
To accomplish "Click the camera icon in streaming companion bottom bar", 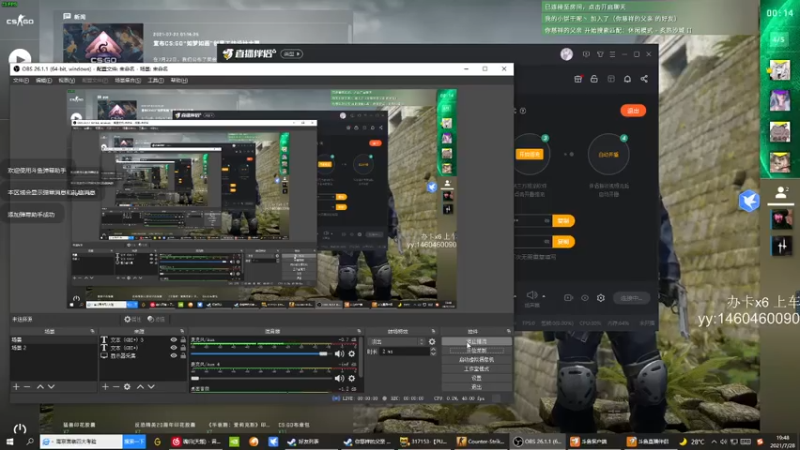I will click(x=568, y=298).
